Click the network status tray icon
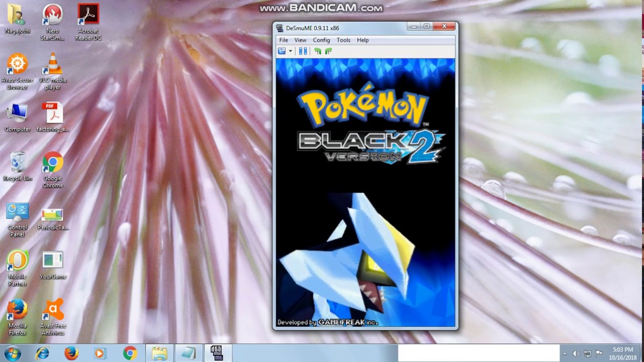The height and width of the screenshot is (362, 644). click(x=588, y=353)
